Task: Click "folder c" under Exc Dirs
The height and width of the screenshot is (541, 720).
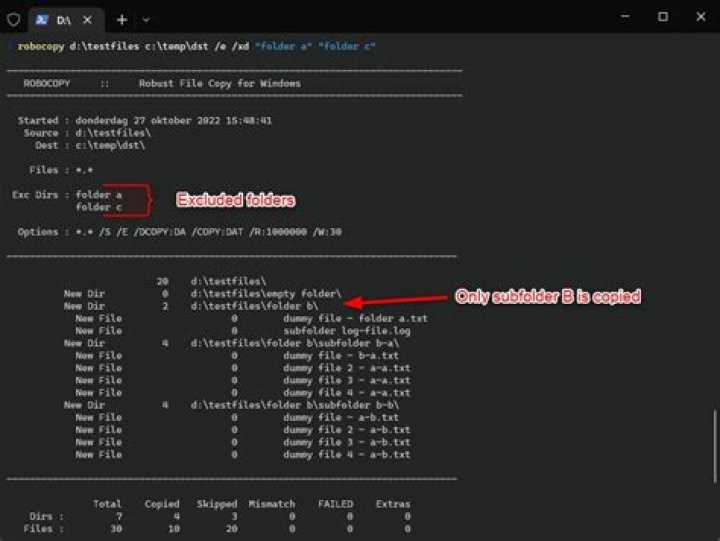Action: pyautogui.click(x=99, y=207)
